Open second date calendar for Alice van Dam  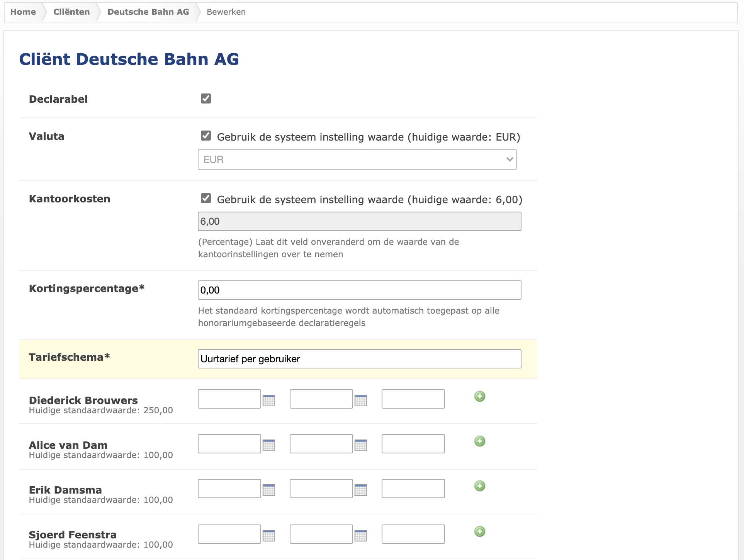coord(361,445)
